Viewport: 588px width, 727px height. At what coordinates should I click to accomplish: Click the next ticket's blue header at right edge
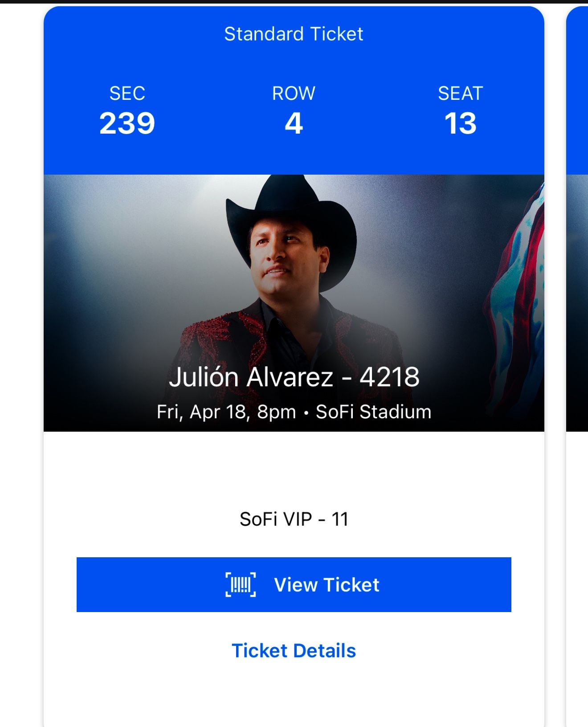(x=578, y=89)
